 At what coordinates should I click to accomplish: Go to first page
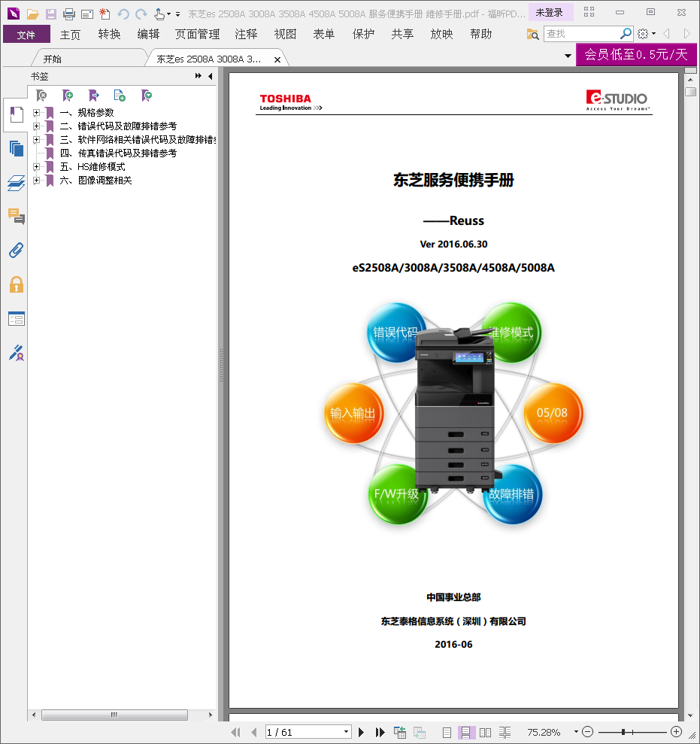click(x=235, y=732)
